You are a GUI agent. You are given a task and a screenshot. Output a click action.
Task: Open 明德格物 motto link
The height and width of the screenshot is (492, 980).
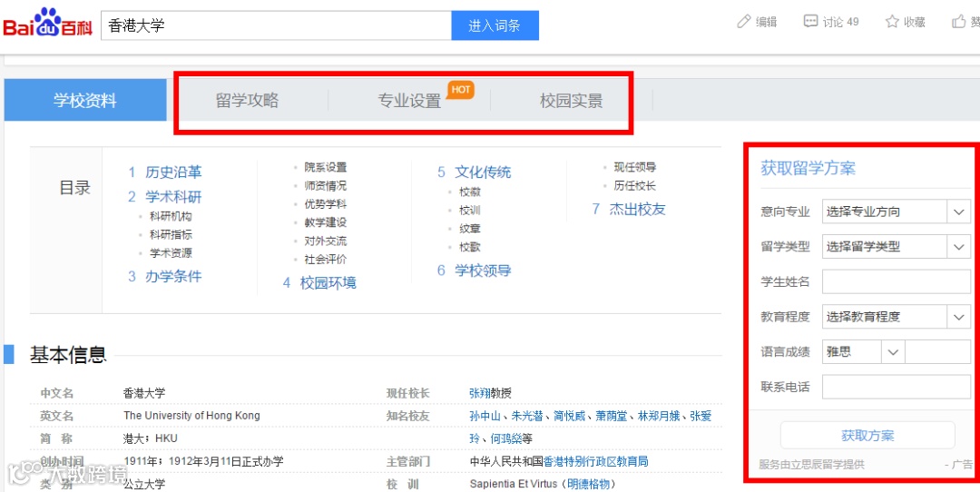coord(588,485)
